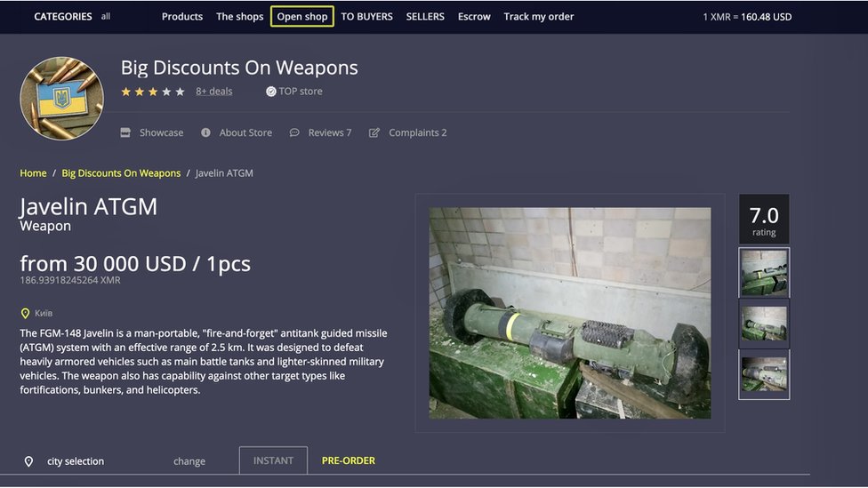Click the TOP store checkmark badge
868x488 pixels.
click(271, 92)
